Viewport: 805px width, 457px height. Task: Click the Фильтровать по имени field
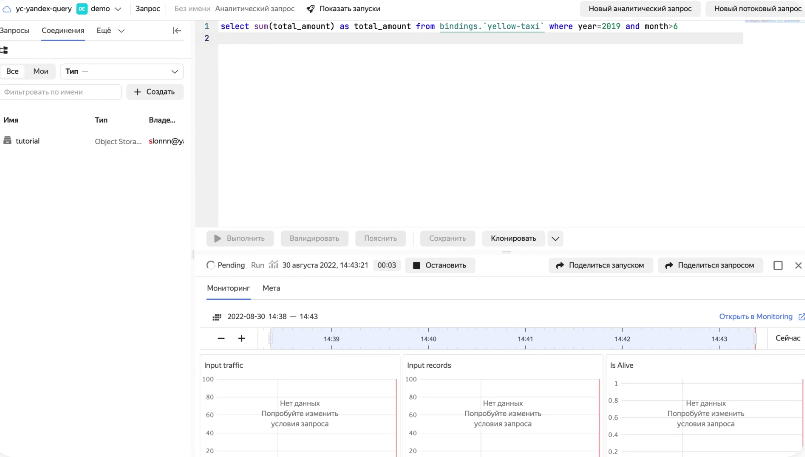click(x=60, y=92)
